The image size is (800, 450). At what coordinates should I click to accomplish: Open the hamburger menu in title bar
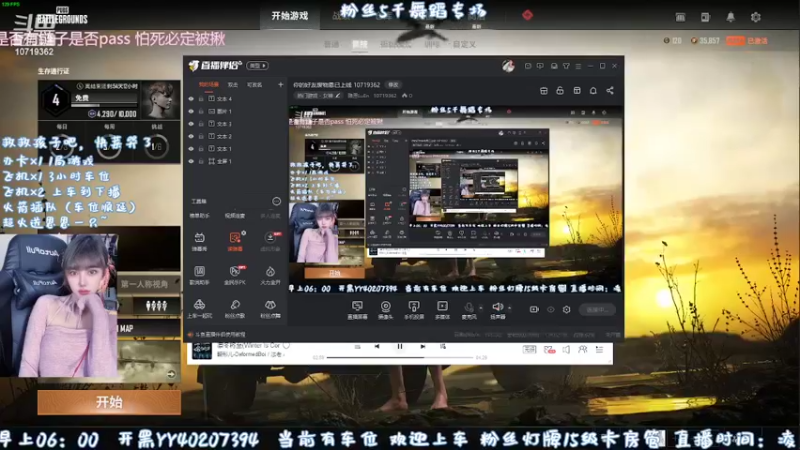click(578, 66)
